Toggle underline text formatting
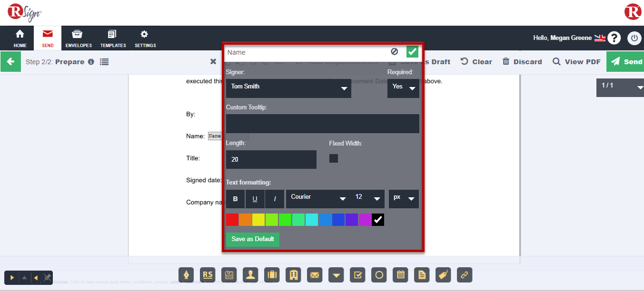Viewport: 644px width, 292px height. pos(255,199)
